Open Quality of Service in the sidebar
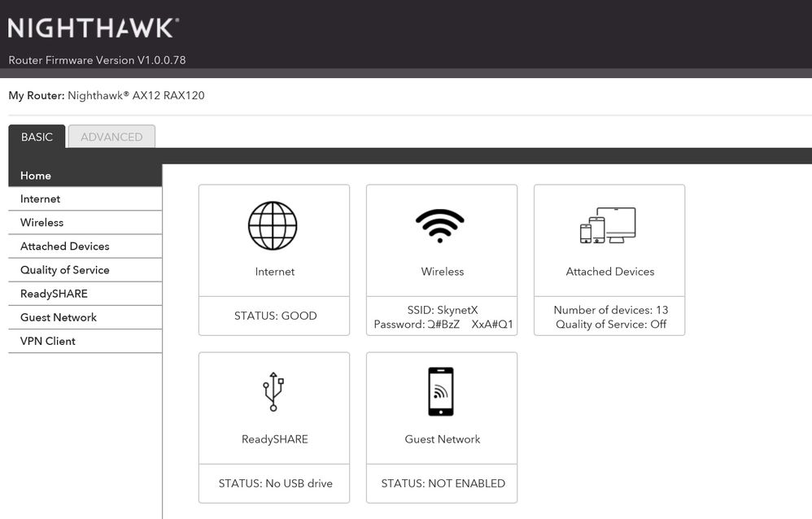Screen dimensions: 812x519 [85, 270]
